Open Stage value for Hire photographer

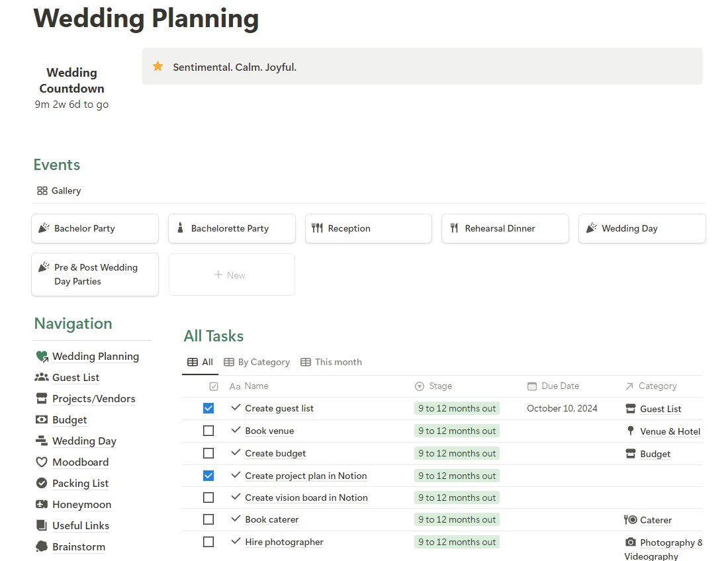[x=457, y=542]
